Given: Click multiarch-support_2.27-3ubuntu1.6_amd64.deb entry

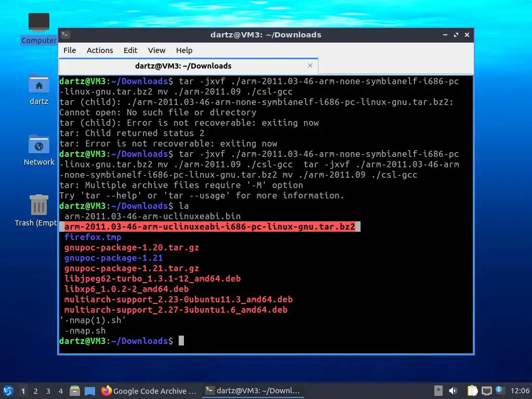Looking at the screenshot, I should click(x=176, y=310).
